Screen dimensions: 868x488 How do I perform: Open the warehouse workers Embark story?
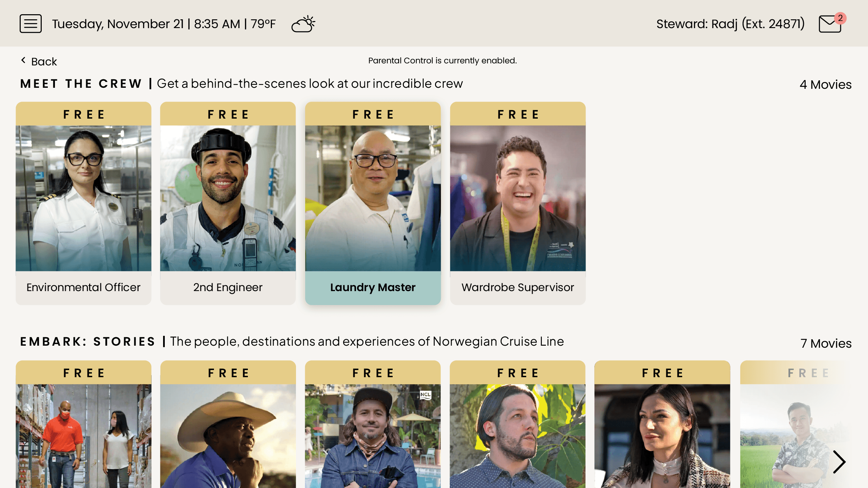click(83, 424)
